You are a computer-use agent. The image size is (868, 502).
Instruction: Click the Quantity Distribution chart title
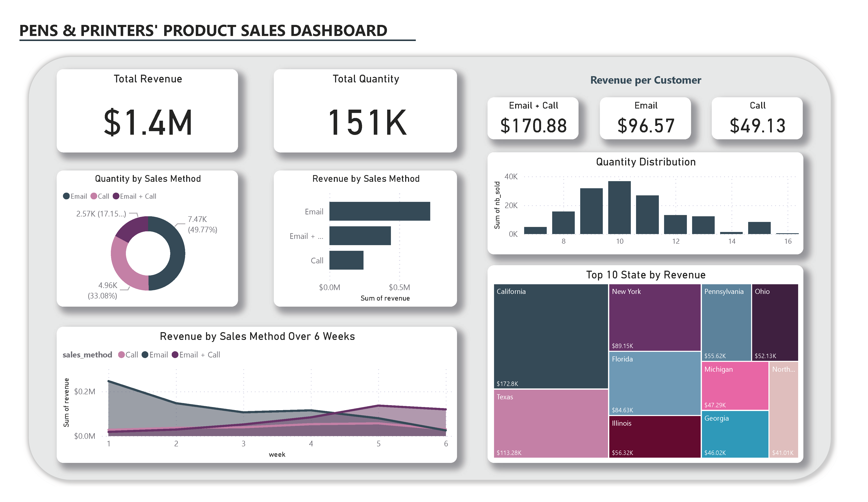646,162
